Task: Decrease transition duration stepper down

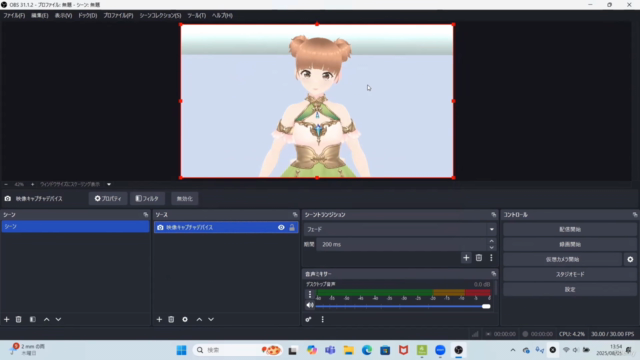Action: 491,247
